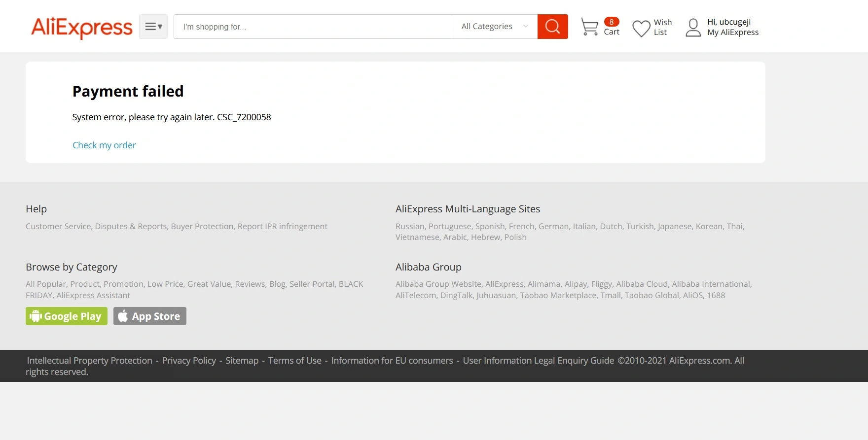
Task: Click the orange search magnifier button
Action: point(553,27)
